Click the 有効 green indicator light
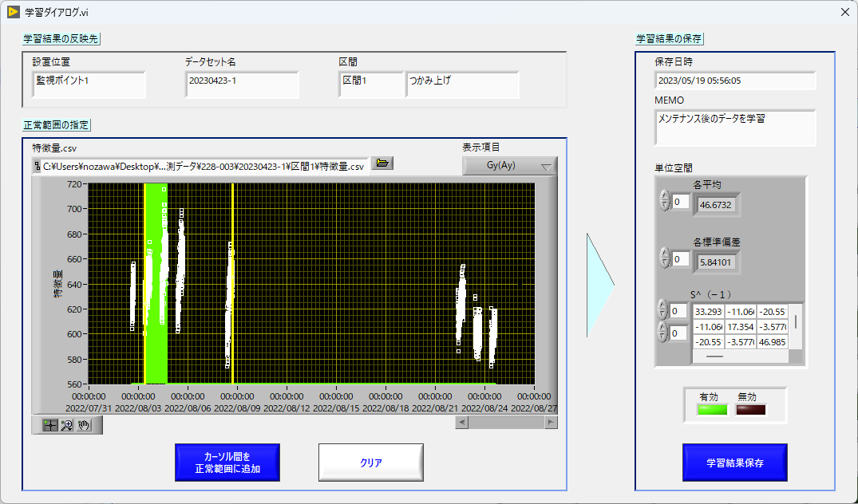Viewport: 858px width, 504px height. 712,410
